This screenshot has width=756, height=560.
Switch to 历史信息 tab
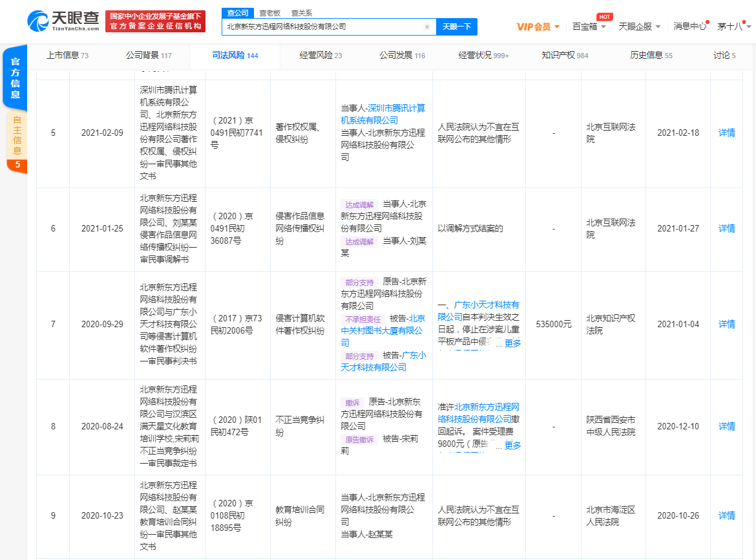(x=651, y=56)
